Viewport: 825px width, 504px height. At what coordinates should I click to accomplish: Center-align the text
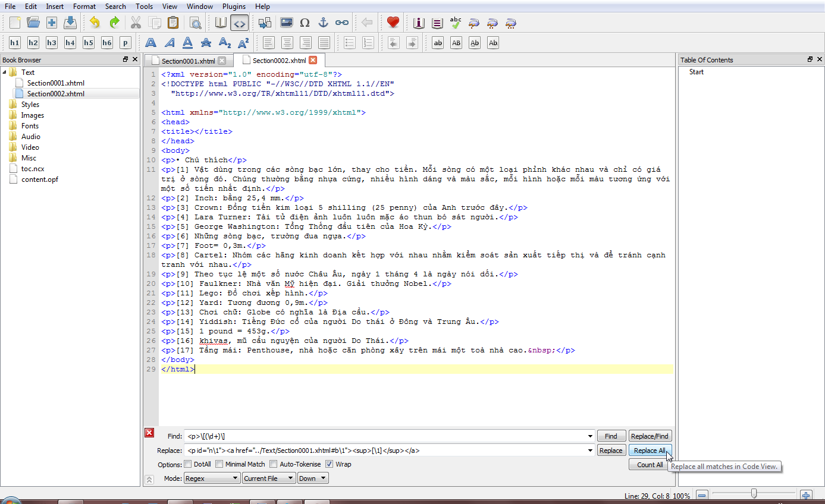coord(287,43)
